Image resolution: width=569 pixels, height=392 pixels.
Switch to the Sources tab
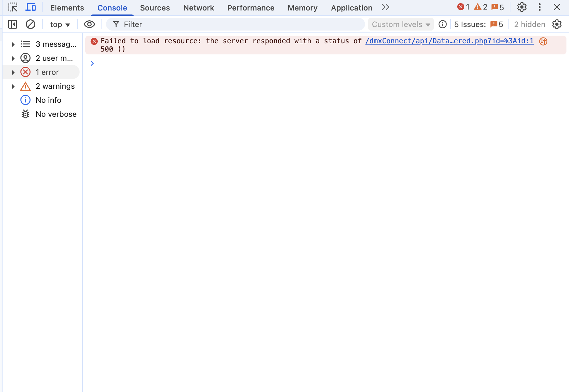click(155, 8)
